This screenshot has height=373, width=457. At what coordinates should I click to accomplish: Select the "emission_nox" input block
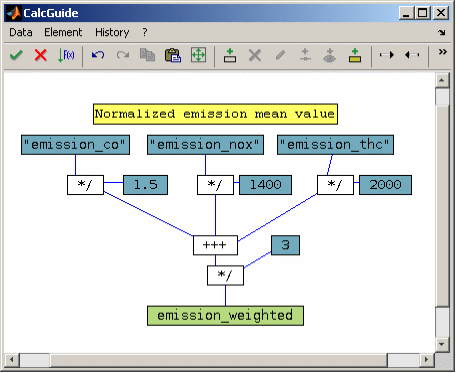(205, 145)
